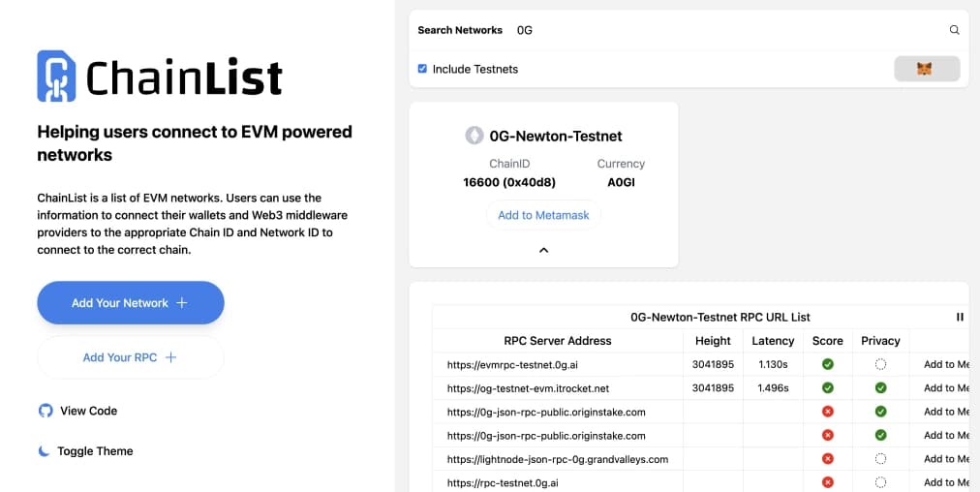Click the ChainID label in network card
The width and height of the screenshot is (980, 492).
point(509,164)
